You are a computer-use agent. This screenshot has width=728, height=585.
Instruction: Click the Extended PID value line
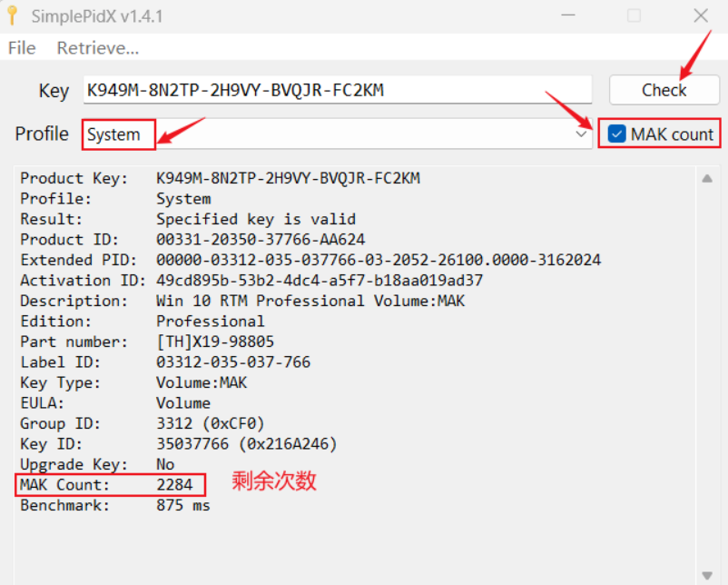pyautogui.click(x=378, y=260)
